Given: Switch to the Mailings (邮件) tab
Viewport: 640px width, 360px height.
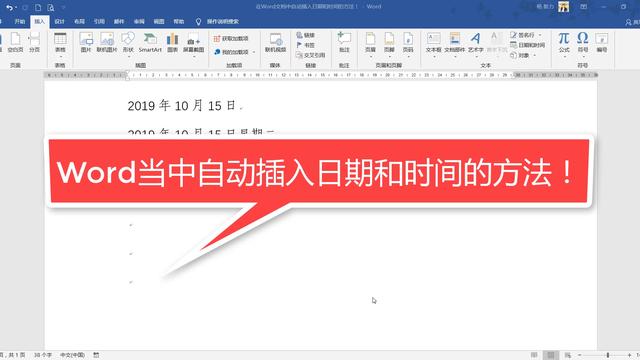Looking at the screenshot, I should [x=119, y=22].
